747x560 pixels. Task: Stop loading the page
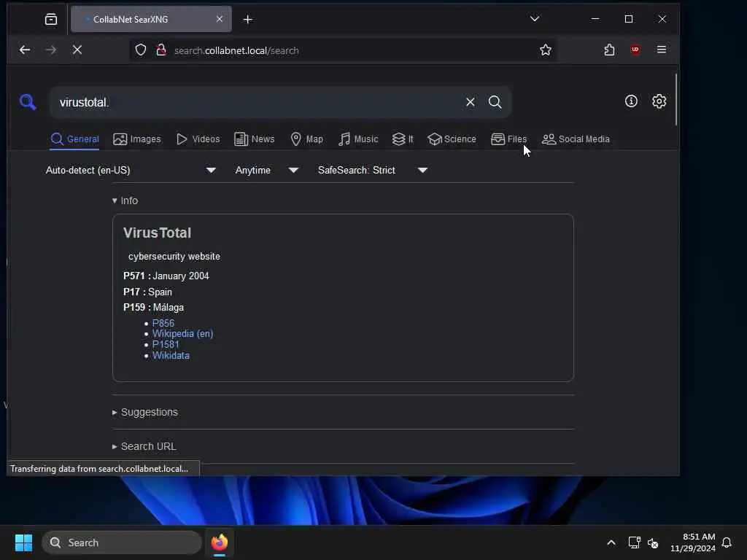coord(77,50)
